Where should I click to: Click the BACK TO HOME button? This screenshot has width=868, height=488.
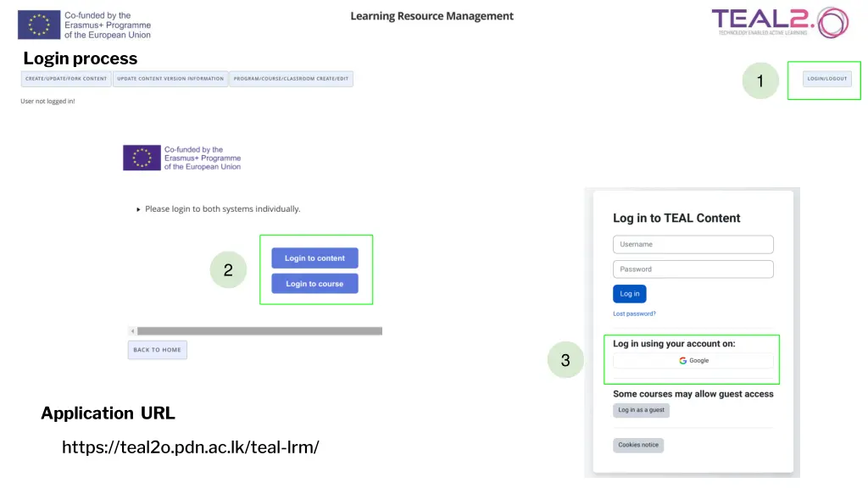157,350
